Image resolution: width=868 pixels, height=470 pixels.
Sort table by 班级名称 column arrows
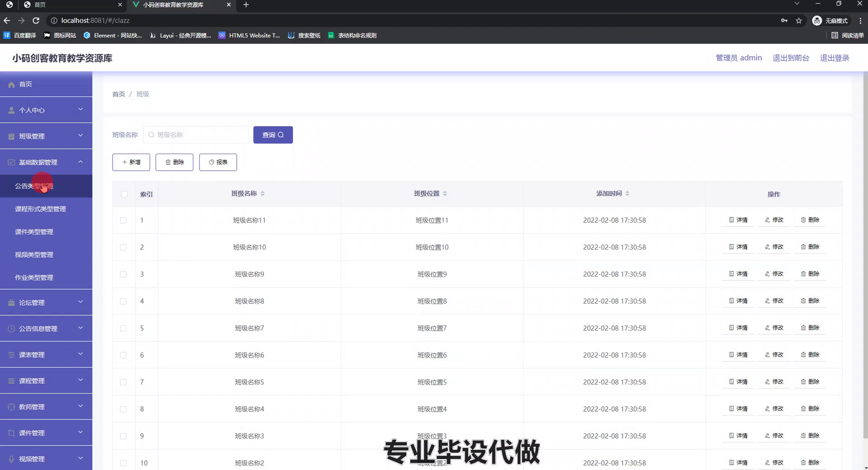(x=262, y=193)
